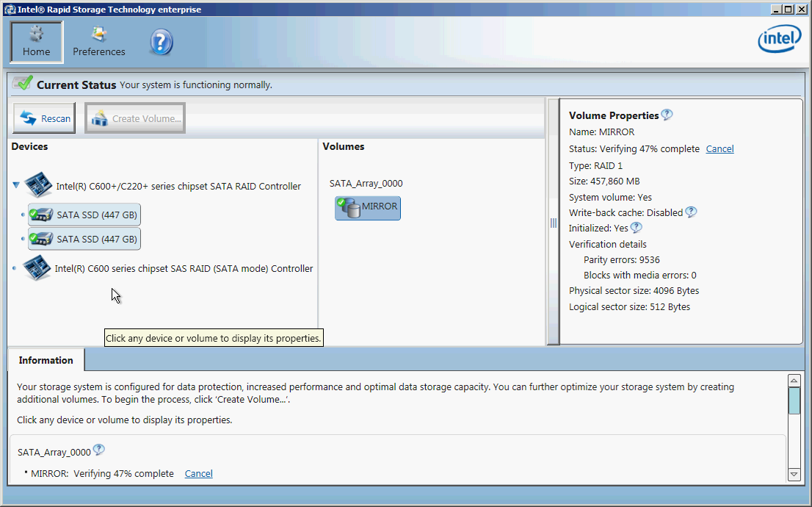Maximize the Rapid Storage Technology window
Screen dimensions: 812x507
click(788, 10)
